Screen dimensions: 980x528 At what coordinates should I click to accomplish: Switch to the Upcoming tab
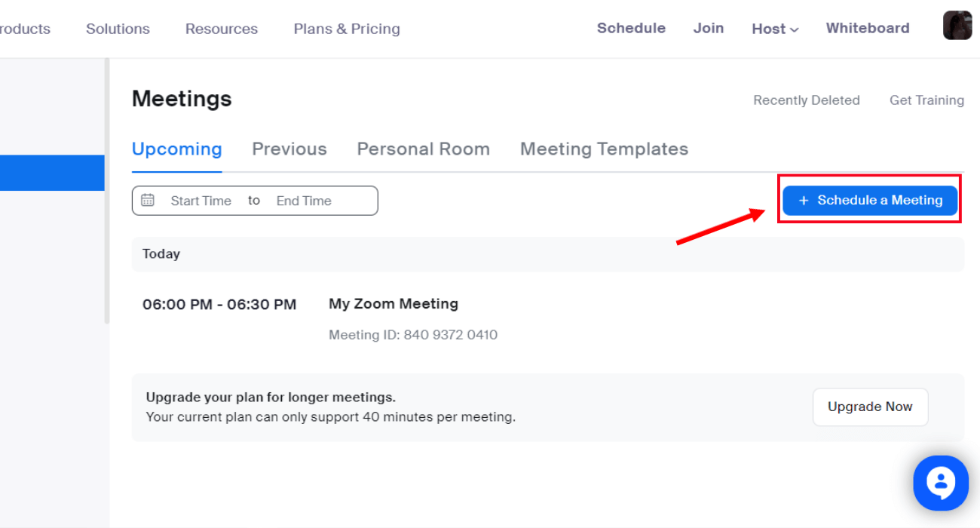[177, 149]
